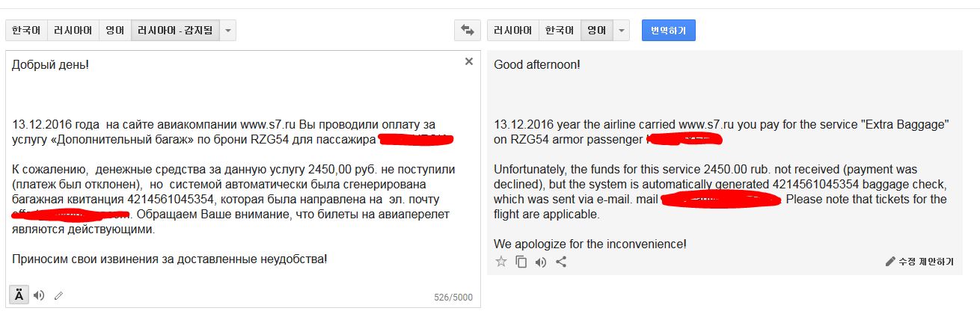The image size is (980, 311).
Task: Expand the source language dropdown arrow
Action: point(229,31)
